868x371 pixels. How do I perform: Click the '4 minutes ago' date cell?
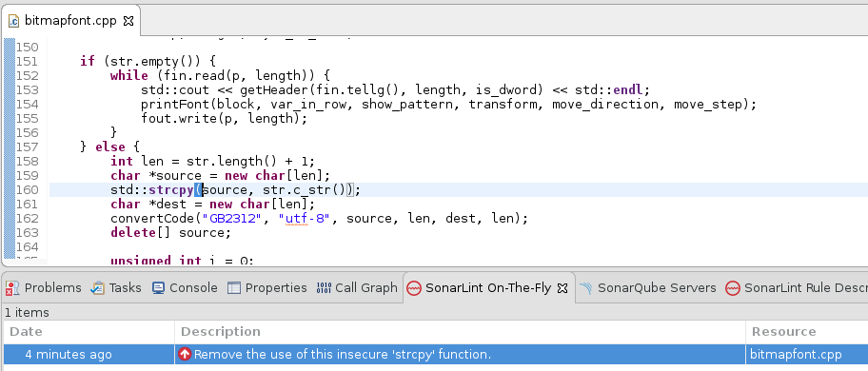69,355
